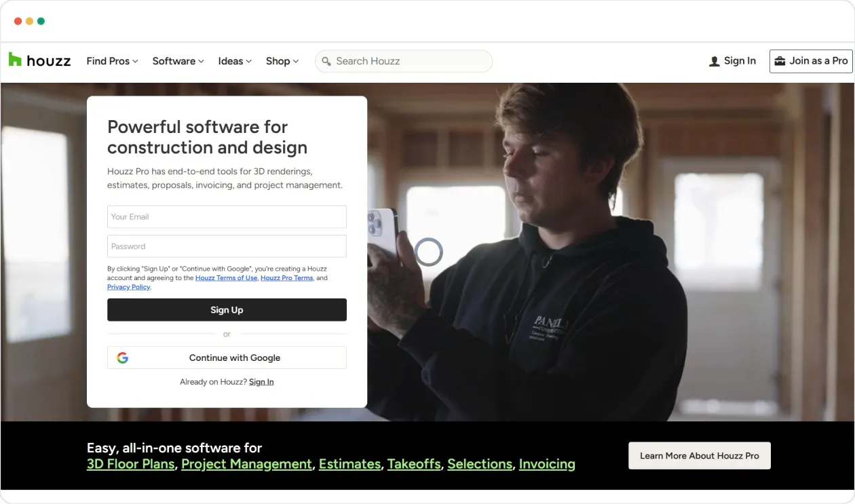Open Sign In from the header
Viewport: 855px width, 504px height.
732,61
